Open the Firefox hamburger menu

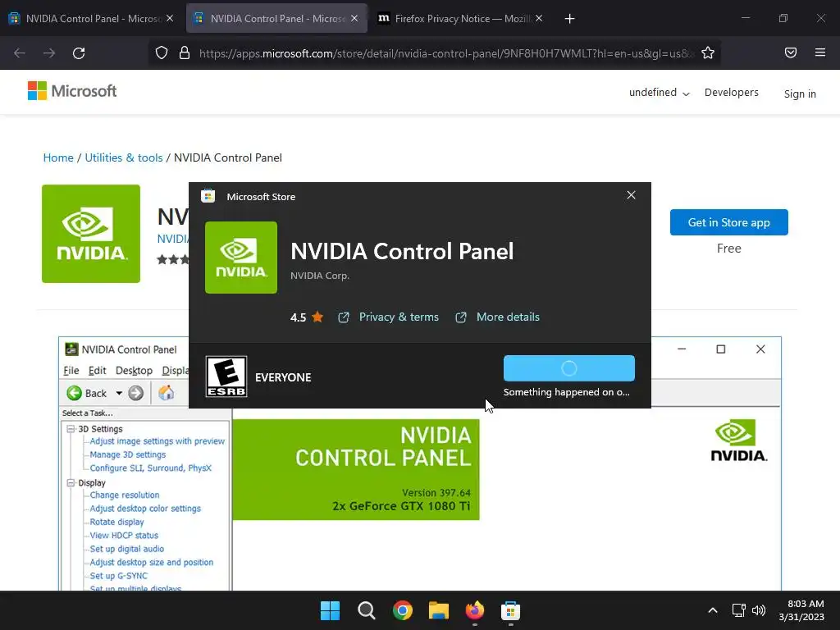coord(820,52)
